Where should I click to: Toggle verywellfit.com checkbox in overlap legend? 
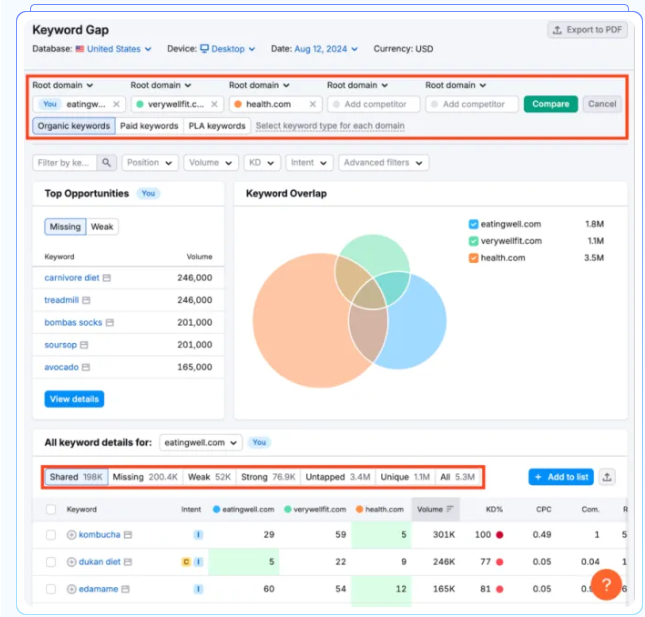coord(473,241)
